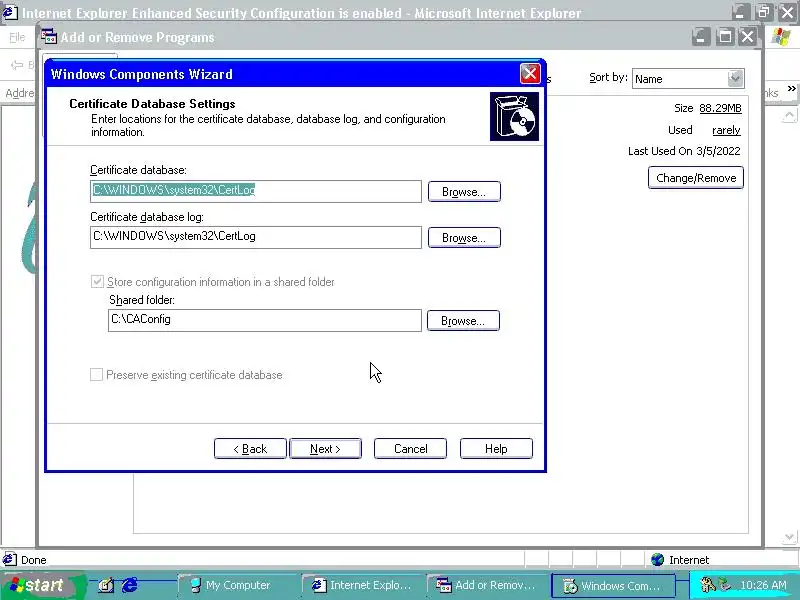Click the Internet zone globe icon
The image size is (800, 600).
pyautogui.click(x=658, y=560)
